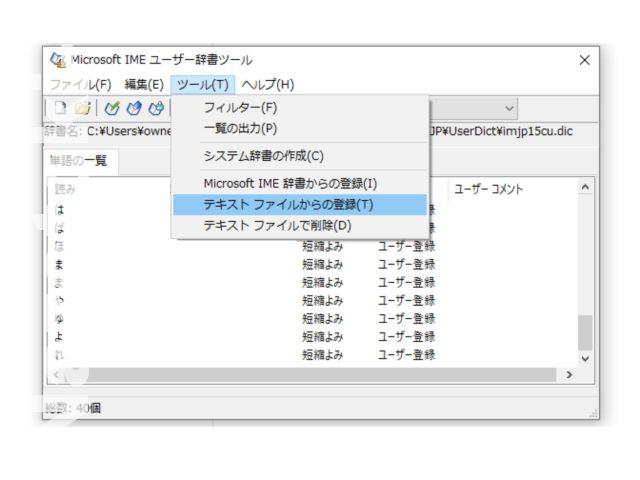
Task: Click the register word toolbar icon
Action: pos(112,108)
